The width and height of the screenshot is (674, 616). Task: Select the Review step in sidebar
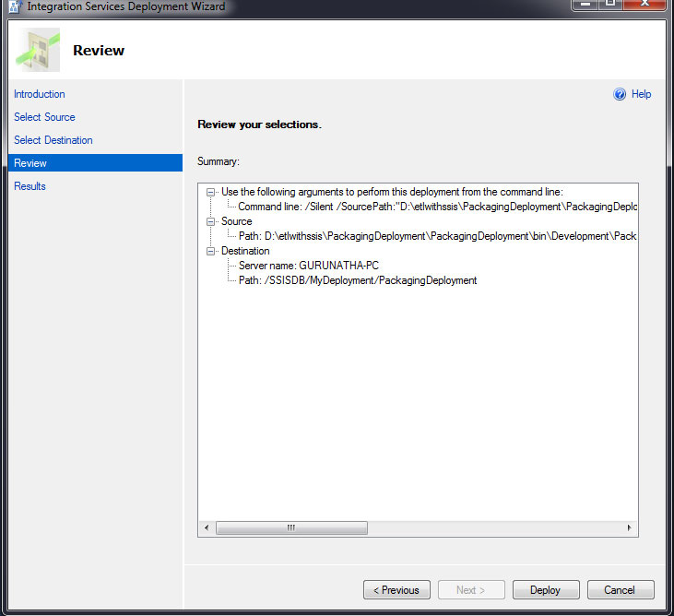click(95, 163)
